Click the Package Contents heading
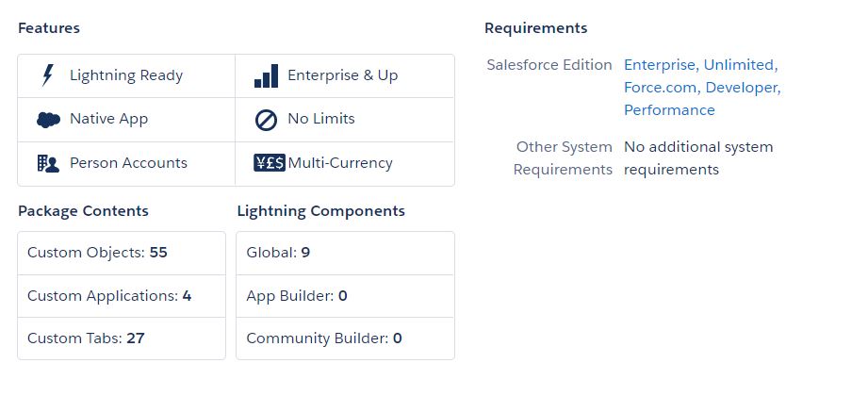Viewport: 868px width, 396px height. [83, 211]
